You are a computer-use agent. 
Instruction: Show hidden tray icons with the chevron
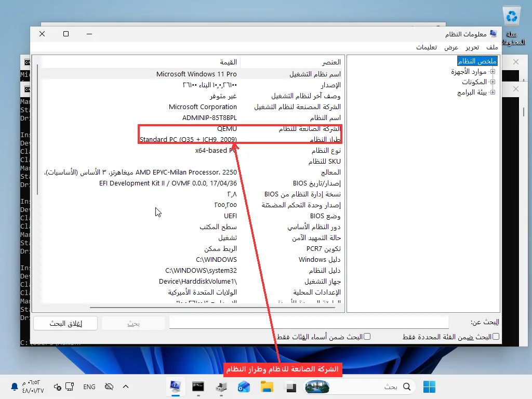(126, 387)
